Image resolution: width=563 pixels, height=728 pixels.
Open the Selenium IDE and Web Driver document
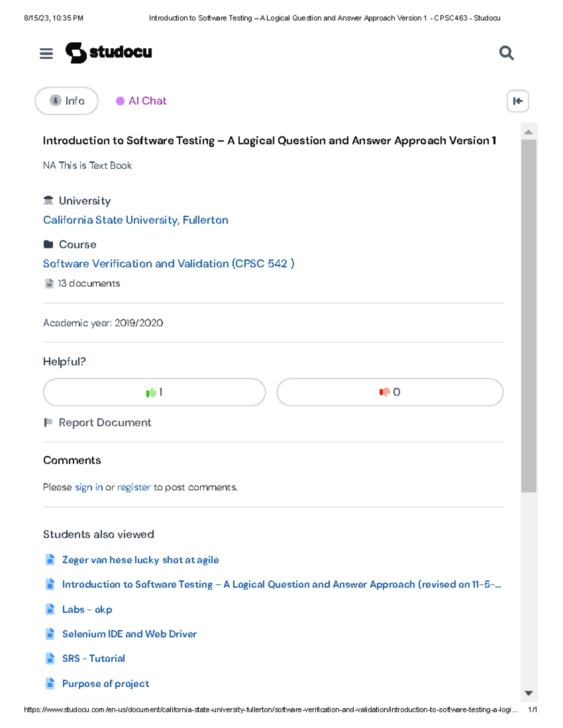[129, 634]
